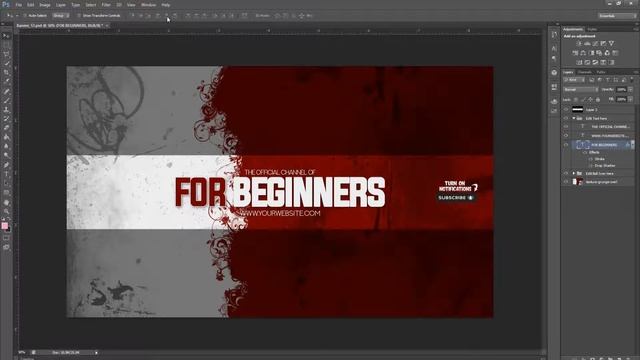Click the status bar zoom percentage field
The width and height of the screenshot is (640, 360).
coord(22,352)
